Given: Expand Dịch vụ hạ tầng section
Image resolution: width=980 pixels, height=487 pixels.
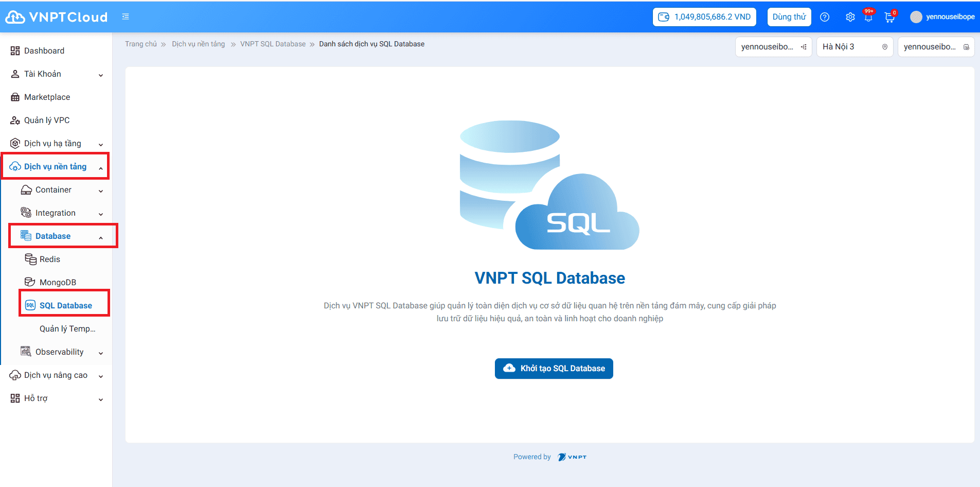Looking at the screenshot, I should pos(56,144).
